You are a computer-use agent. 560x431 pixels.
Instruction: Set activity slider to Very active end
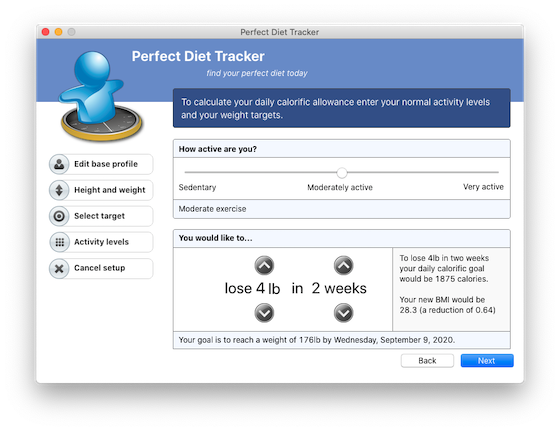tap(498, 172)
